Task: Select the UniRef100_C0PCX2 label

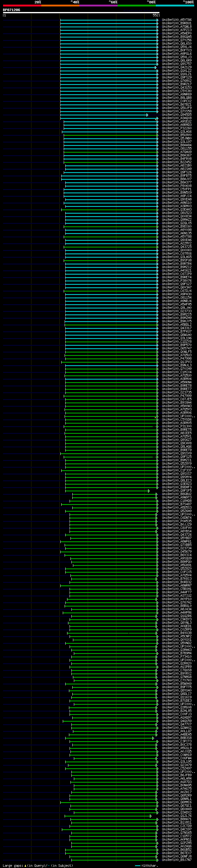Action: pyautogui.click(x=177, y=101)
